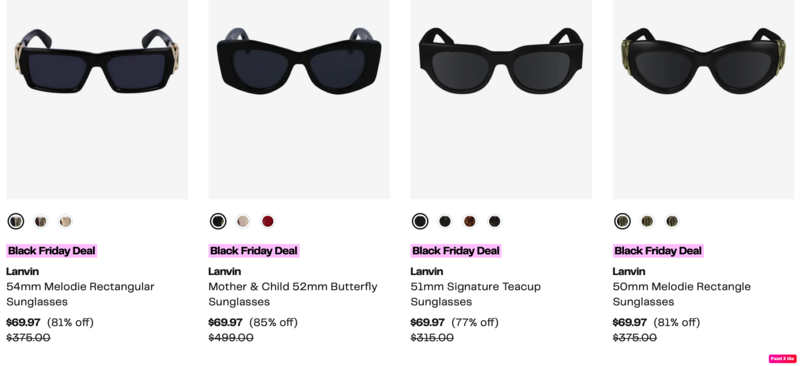Click the pink Paint X lite badge
This screenshot has width=800, height=366.
pos(782,359)
